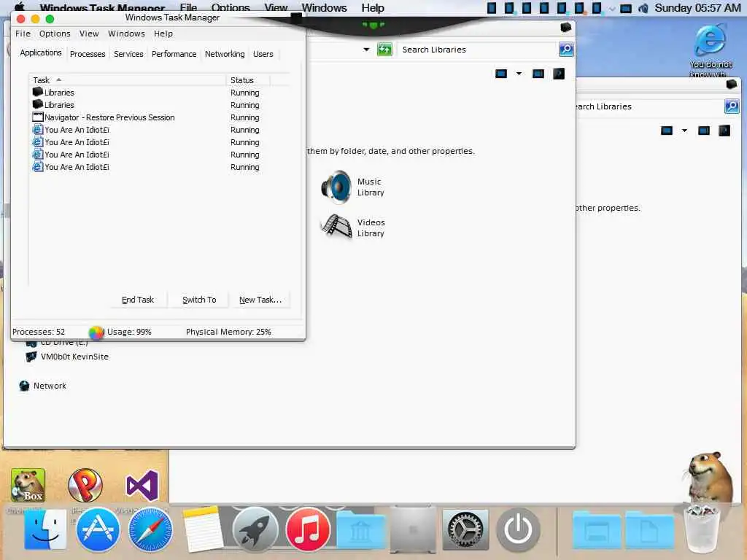Open the Videos Library icon
The image size is (747, 560).
(336, 227)
